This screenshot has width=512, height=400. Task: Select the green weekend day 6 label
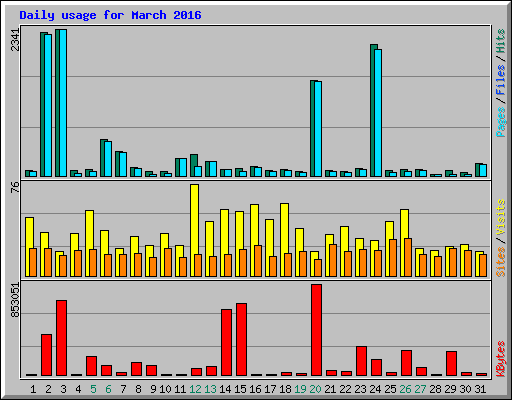click(108, 389)
